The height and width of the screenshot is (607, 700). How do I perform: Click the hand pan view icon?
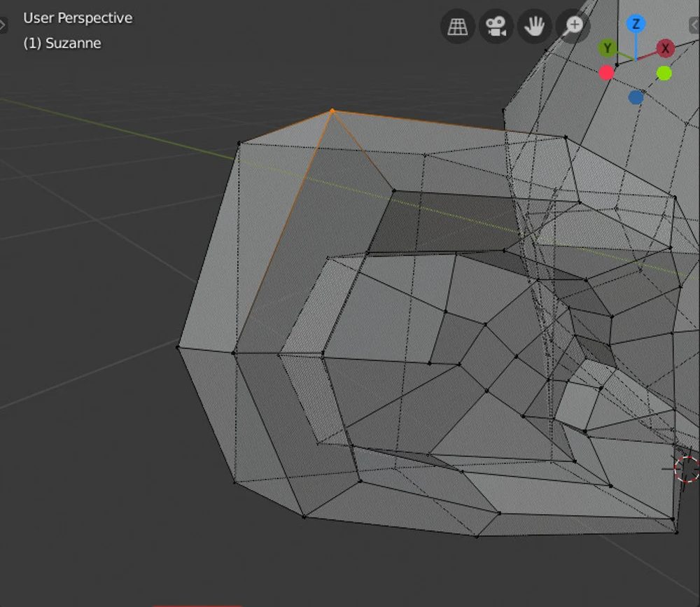tap(534, 27)
